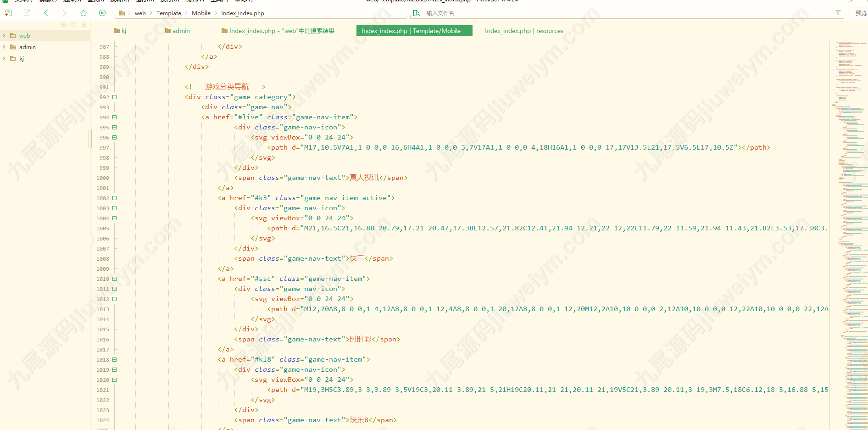Expand the web project folder

pos(4,35)
